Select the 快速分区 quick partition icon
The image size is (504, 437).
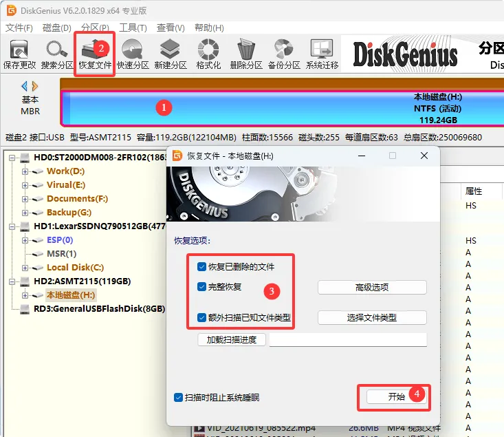point(133,54)
